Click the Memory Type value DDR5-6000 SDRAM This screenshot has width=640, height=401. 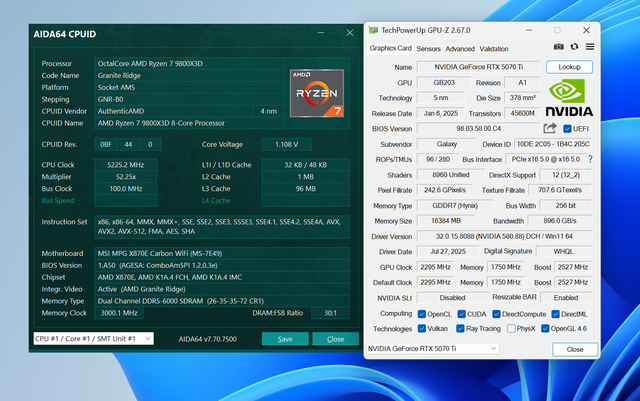(222, 301)
